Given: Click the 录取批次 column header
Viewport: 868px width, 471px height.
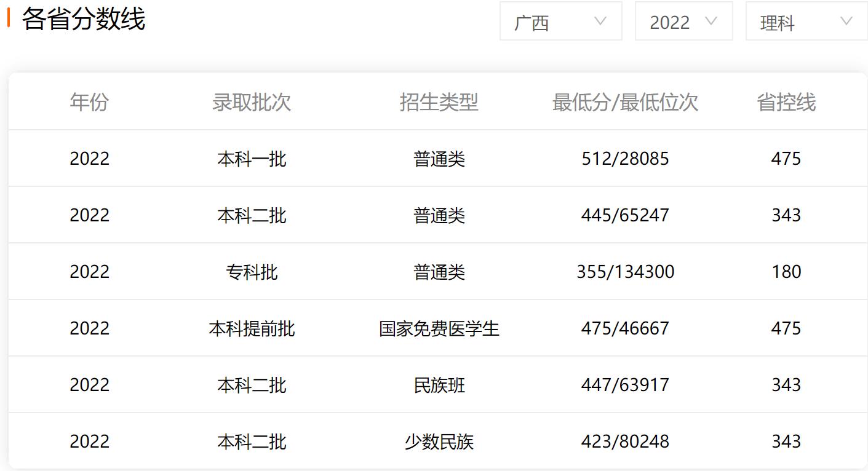Looking at the screenshot, I should (252, 102).
